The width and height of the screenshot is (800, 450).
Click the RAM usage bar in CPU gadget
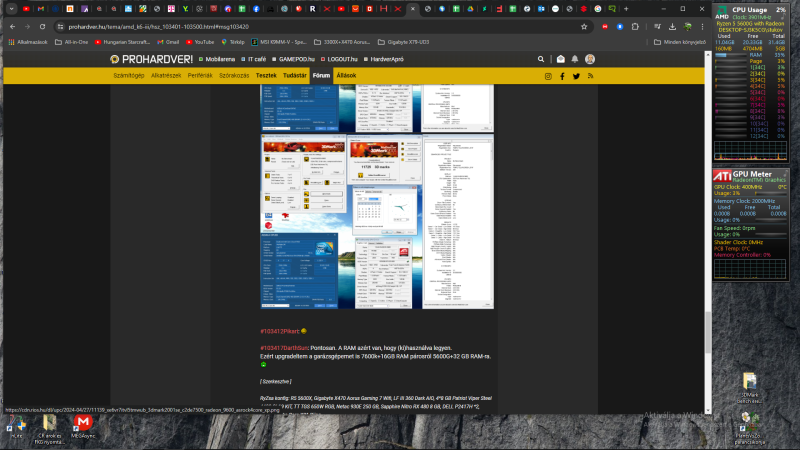(731, 55)
